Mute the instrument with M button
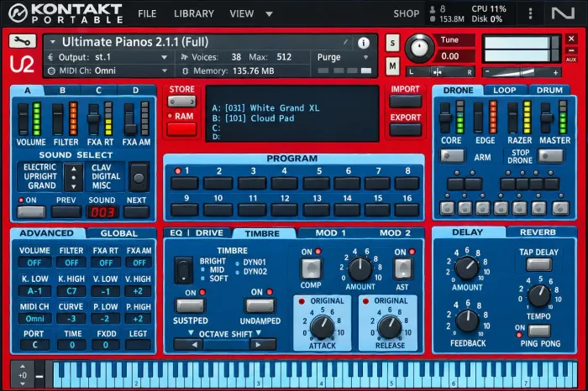 coord(392,66)
